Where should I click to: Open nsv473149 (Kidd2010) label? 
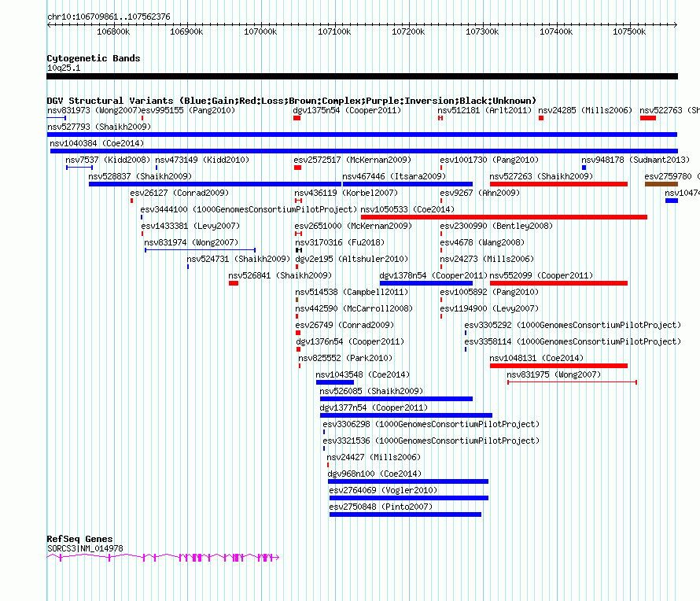click(x=202, y=160)
